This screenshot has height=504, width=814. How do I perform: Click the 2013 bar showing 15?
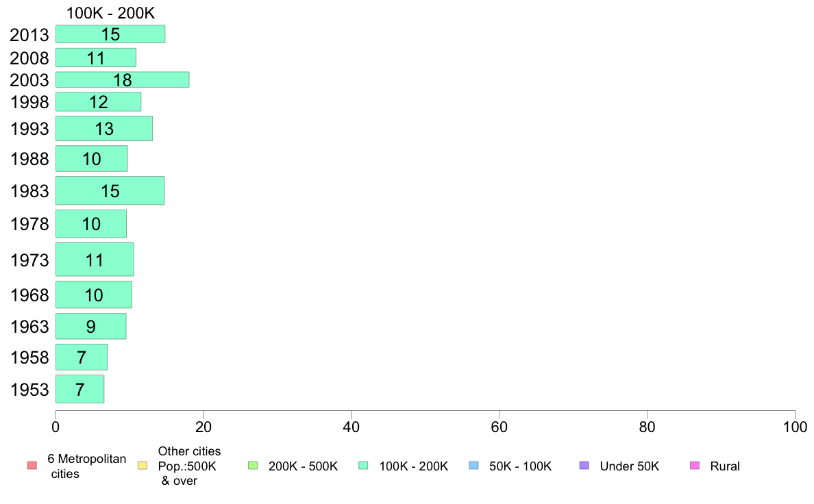pos(110,34)
